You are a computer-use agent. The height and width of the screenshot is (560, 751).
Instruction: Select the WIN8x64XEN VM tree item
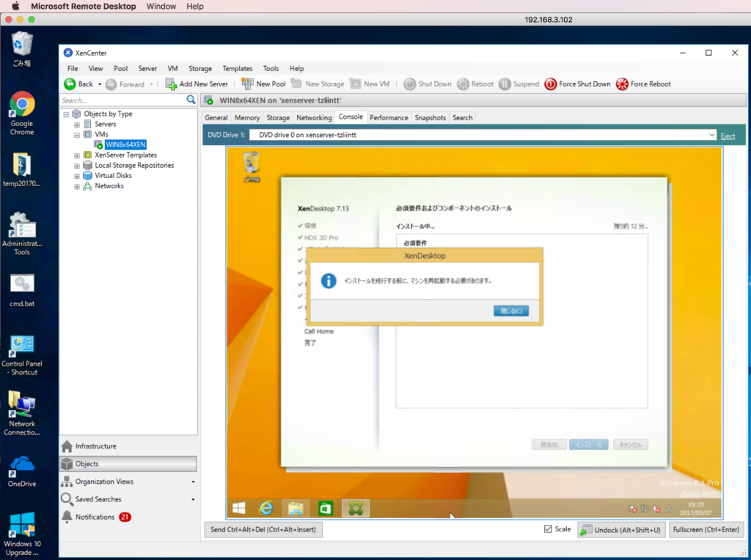(x=125, y=144)
